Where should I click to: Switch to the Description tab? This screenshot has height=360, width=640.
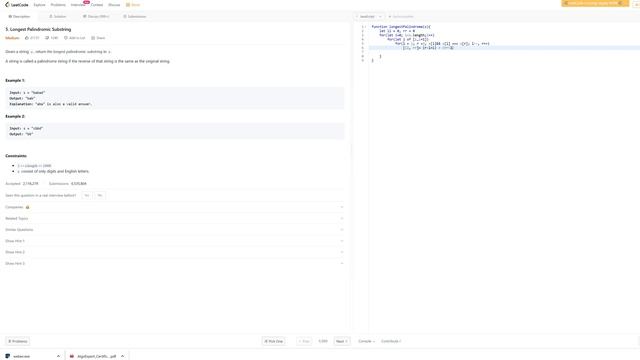19,17
